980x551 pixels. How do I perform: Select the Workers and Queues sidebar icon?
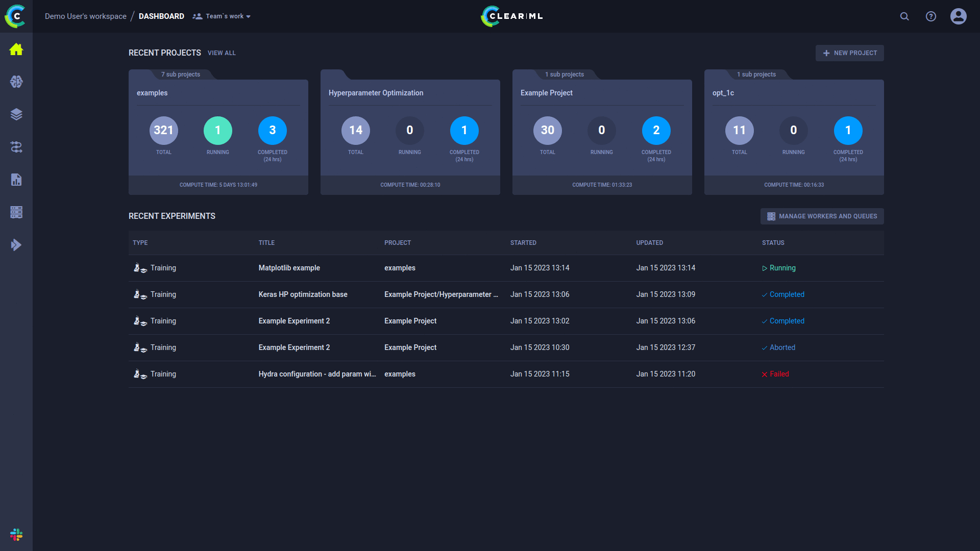(x=16, y=212)
